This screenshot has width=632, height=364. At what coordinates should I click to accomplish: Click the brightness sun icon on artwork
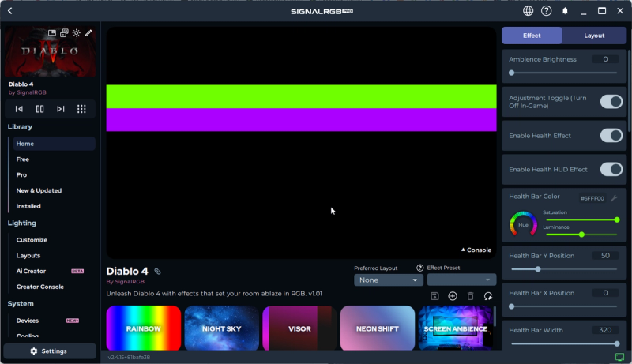[x=77, y=33]
